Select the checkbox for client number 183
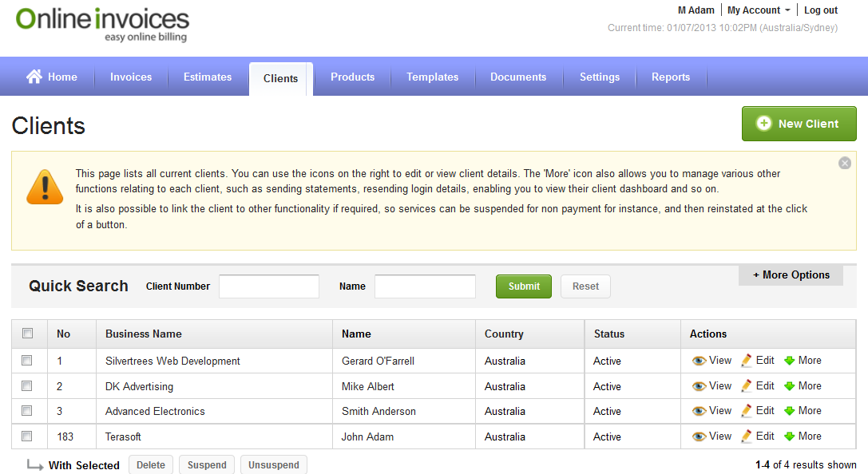Viewport: 868px width, 474px height. pos(27,436)
